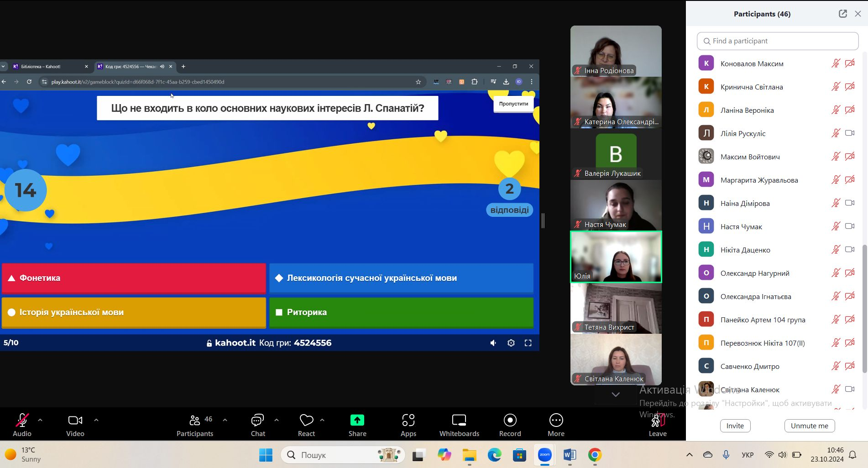Pop out the Participants panel

tap(842, 14)
